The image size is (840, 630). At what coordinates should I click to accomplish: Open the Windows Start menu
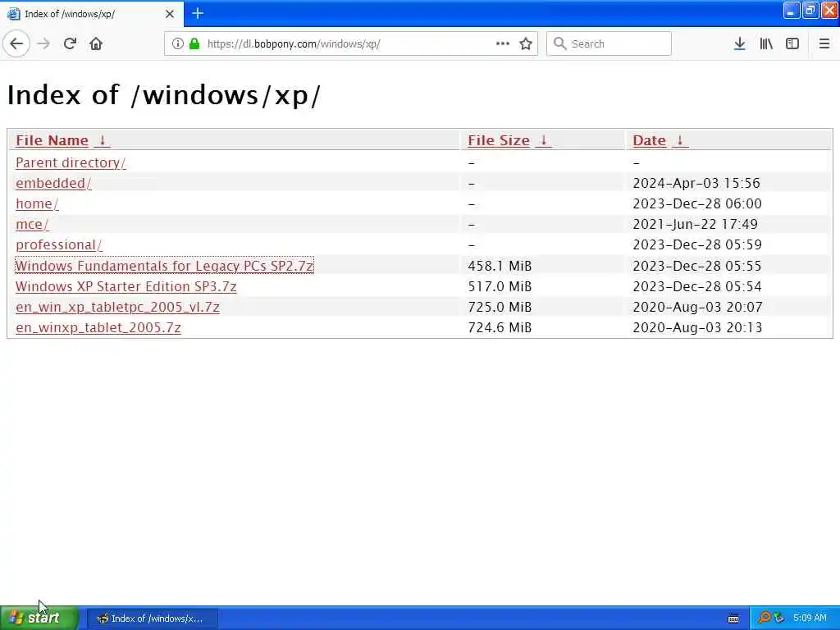tap(39, 618)
